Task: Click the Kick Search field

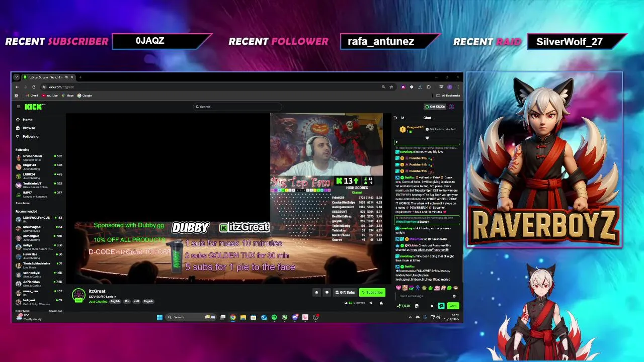Action: click(x=238, y=107)
